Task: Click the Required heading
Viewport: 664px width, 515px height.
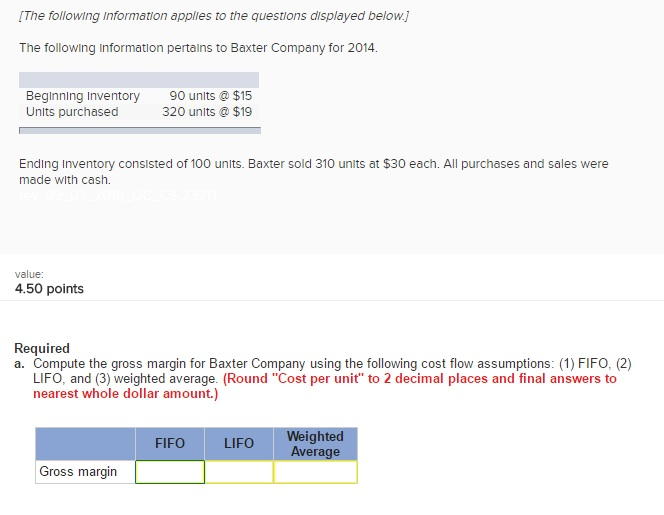Action: tap(42, 349)
